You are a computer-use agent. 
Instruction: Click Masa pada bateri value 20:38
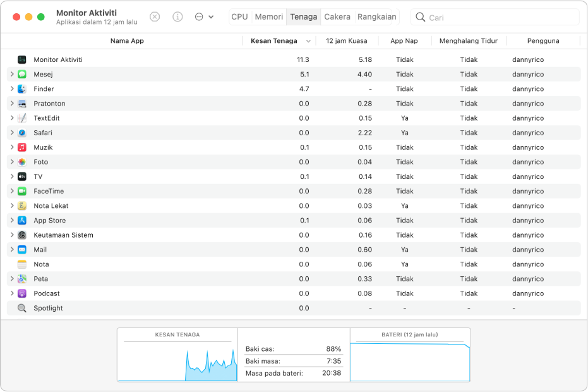tap(332, 373)
